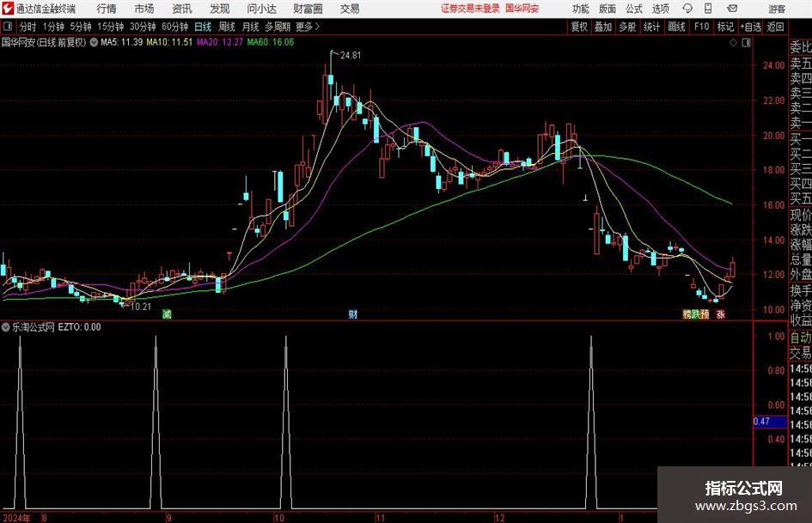Switch to 分时 chart period
Screen dimensions: 812x523
[27, 27]
